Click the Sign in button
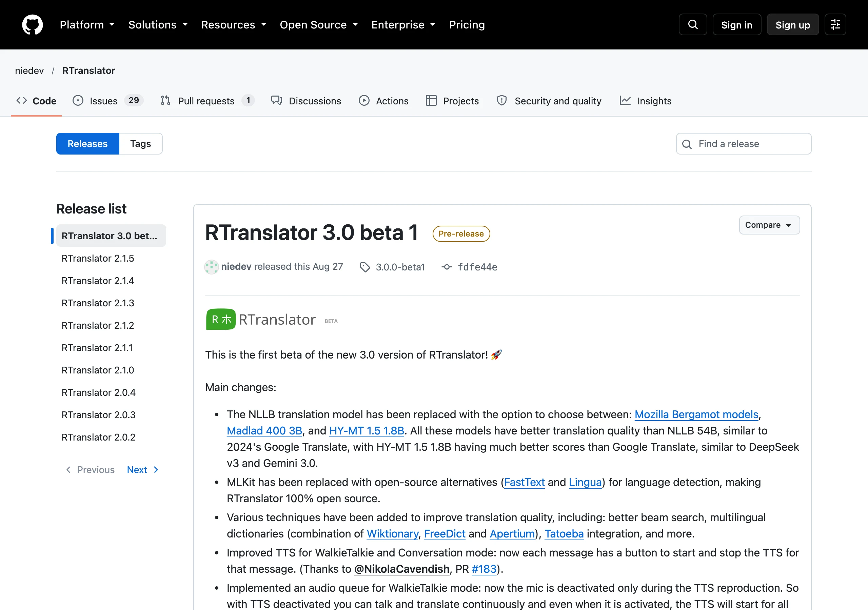This screenshot has height=610, width=868. point(736,24)
